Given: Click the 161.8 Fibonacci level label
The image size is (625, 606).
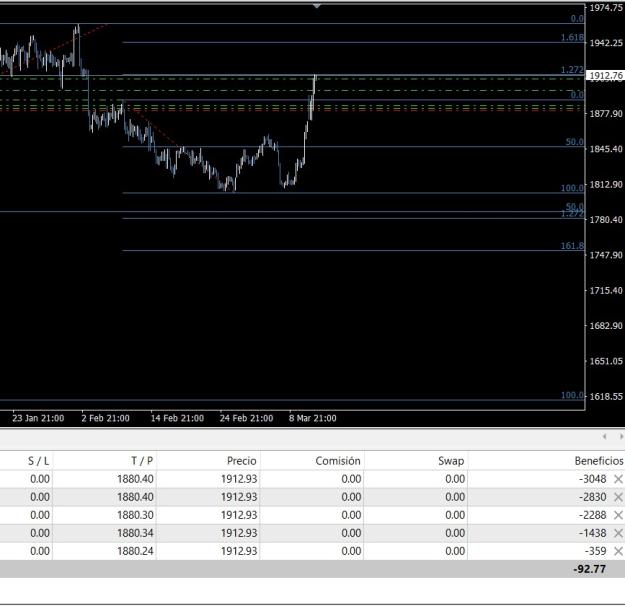Looking at the screenshot, I should 572,246.
